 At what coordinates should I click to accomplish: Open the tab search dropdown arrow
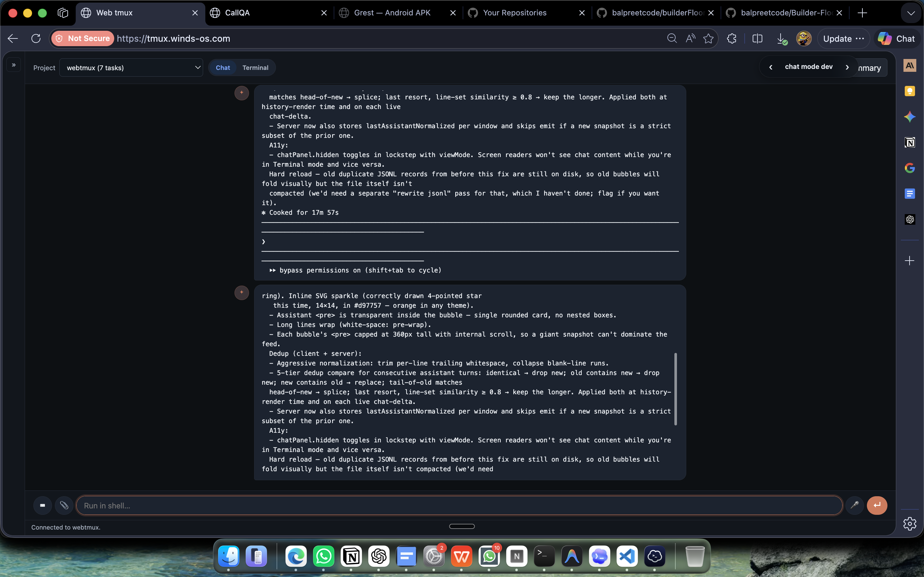[911, 13]
